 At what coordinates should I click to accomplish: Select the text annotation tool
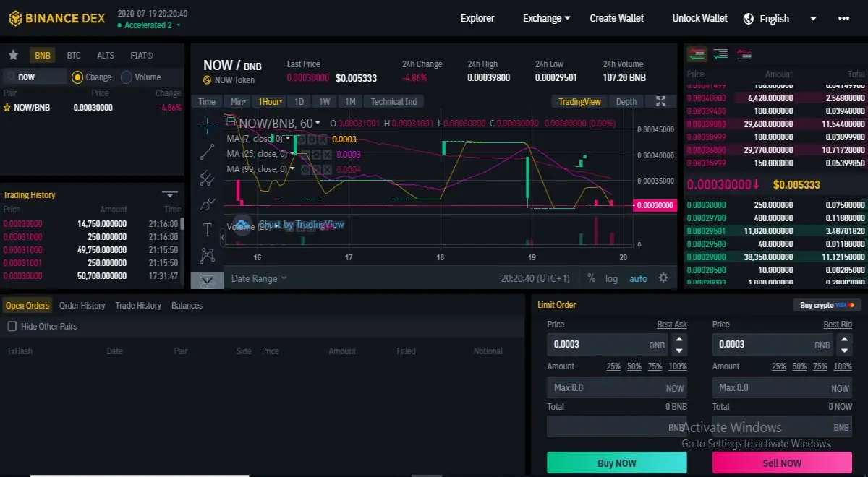tap(207, 231)
